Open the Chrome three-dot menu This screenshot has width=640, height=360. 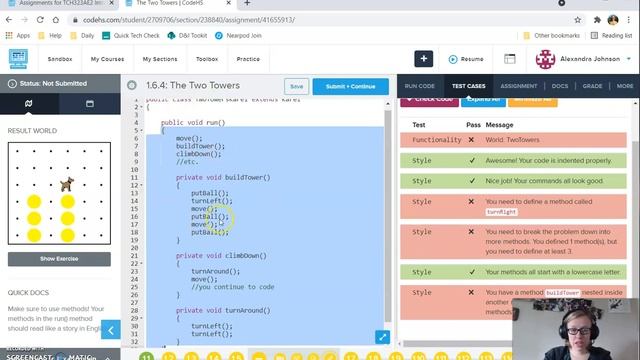(x=629, y=20)
